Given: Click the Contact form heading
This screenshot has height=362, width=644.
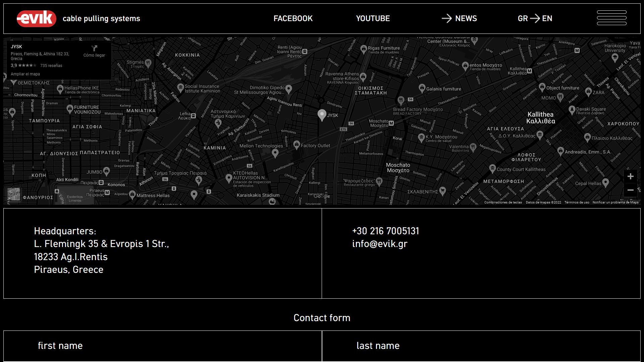Looking at the screenshot, I should [x=322, y=318].
